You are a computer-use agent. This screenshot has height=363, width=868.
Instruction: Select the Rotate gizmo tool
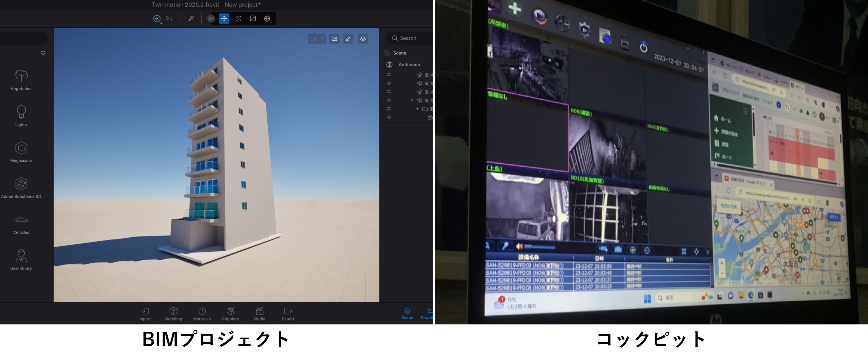(x=238, y=18)
